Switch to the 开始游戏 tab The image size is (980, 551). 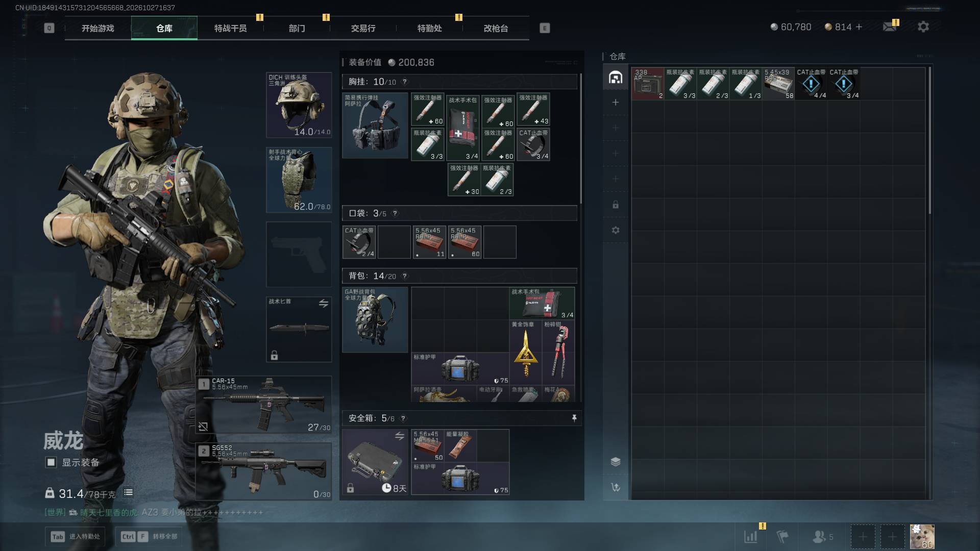pyautogui.click(x=98, y=28)
